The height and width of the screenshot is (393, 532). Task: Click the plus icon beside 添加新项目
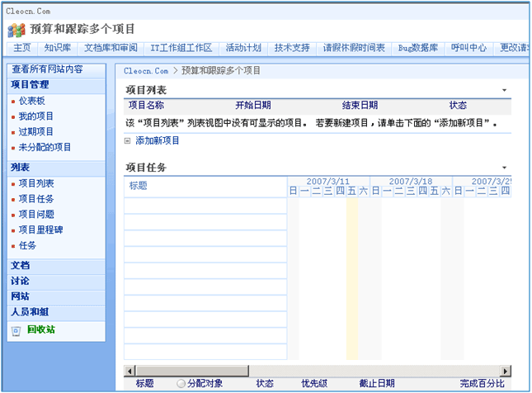128,141
